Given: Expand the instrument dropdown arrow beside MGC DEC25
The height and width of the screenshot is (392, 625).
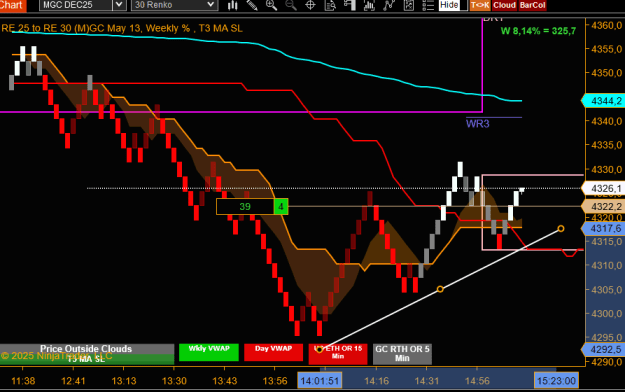Looking at the screenshot, I should 119,5.
